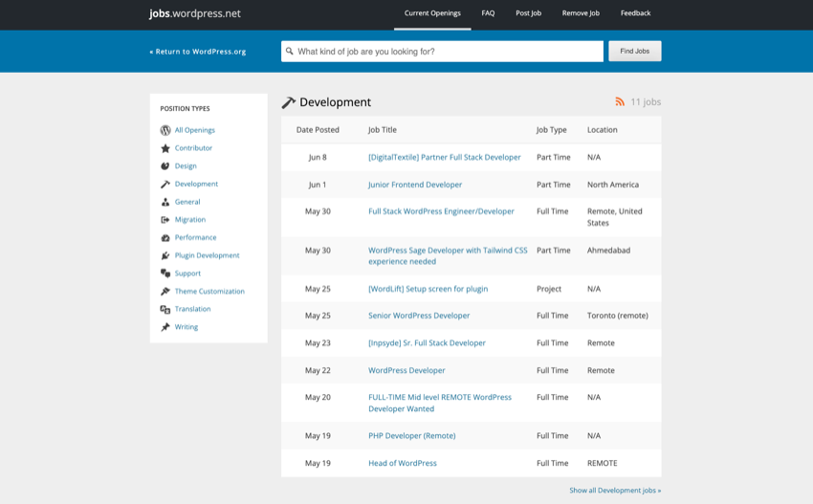Open the Junior Frontend Developer listing

pyautogui.click(x=415, y=185)
